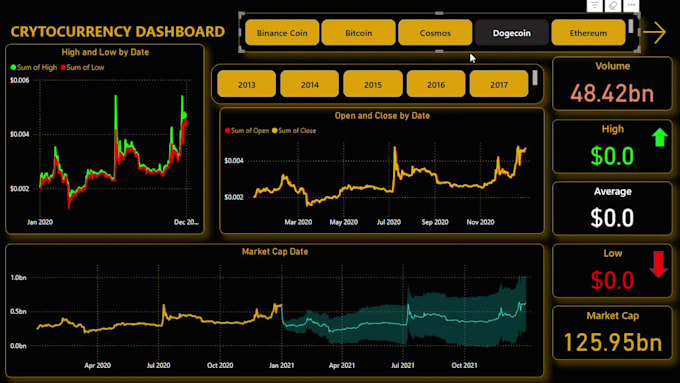The height and width of the screenshot is (383, 680).
Task: Filter by year 2015
Action: (373, 85)
